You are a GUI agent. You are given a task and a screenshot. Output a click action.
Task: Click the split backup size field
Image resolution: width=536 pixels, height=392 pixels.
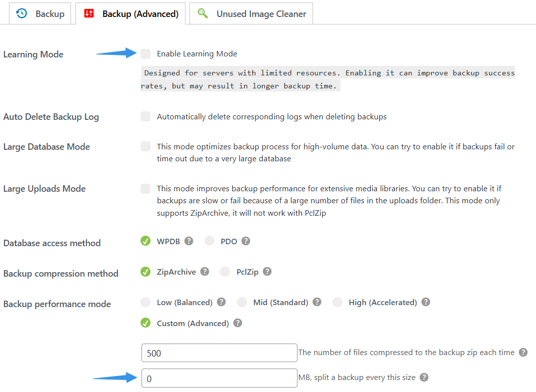click(219, 378)
